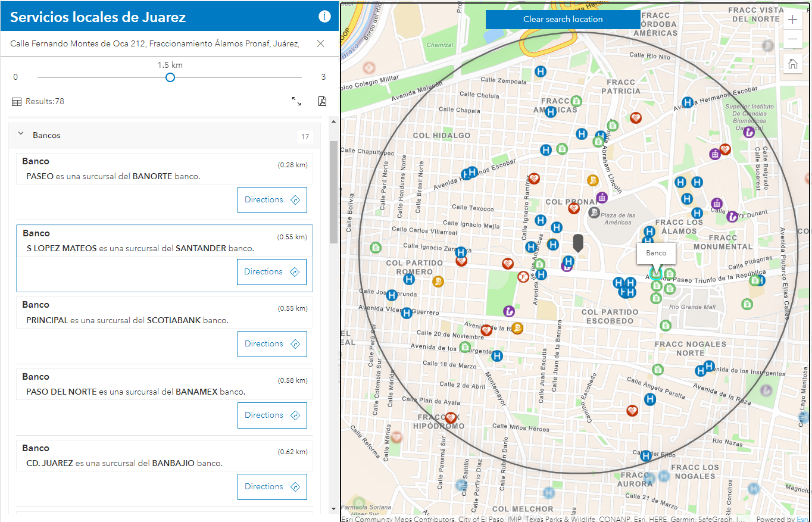The width and height of the screenshot is (812, 522).
Task: Zoom out on the map
Action: pos(792,38)
